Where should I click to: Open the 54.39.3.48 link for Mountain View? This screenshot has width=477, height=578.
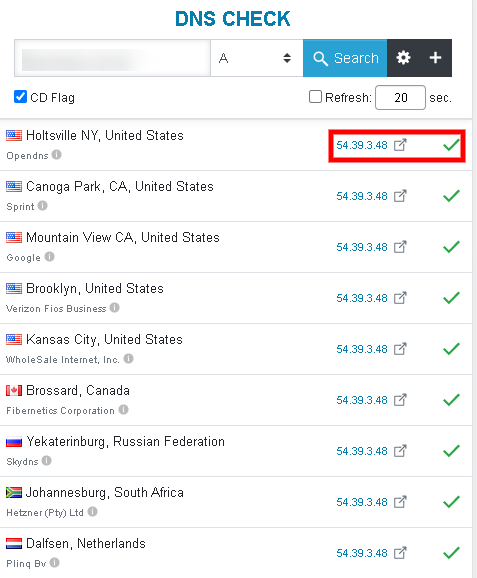[x=362, y=247]
